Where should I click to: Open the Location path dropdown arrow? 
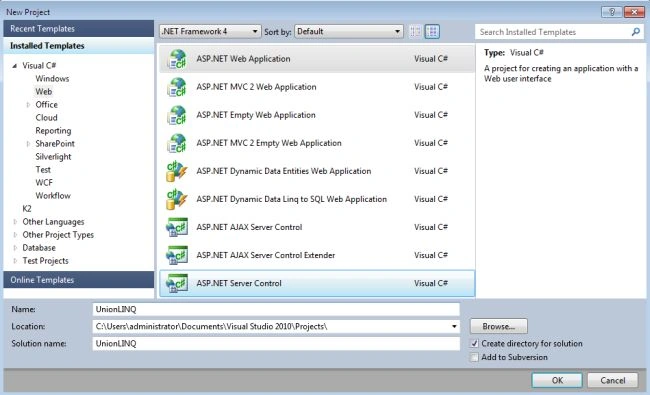tap(454, 327)
